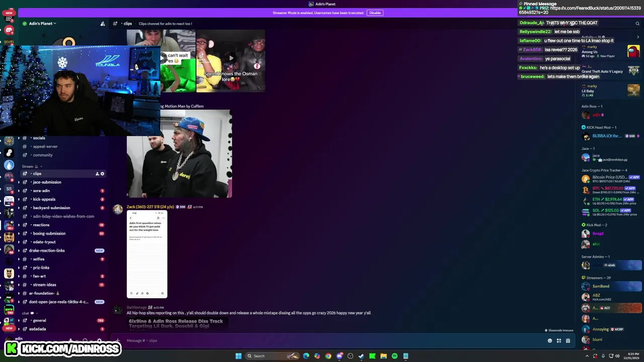Click search magnifier icon in member panel
The width and height of the screenshot is (644, 362).
click(x=637, y=23)
